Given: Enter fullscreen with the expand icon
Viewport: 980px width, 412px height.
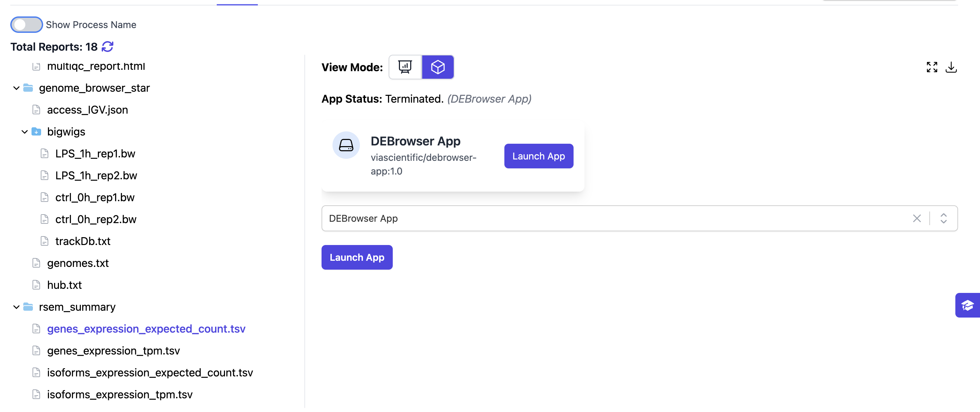Looking at the screenshot, I should pyautogui.click(x=931, y=67).
